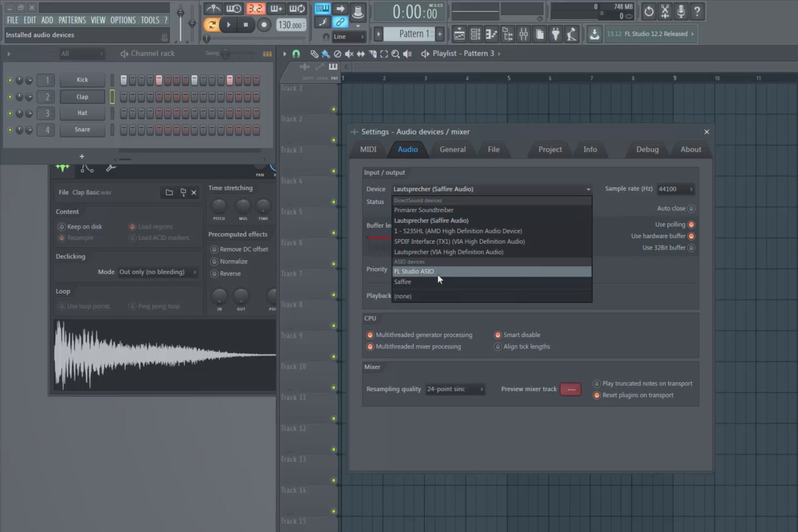
Task: Click the one-click audio recording microphone icon
Action: (681, 11)
